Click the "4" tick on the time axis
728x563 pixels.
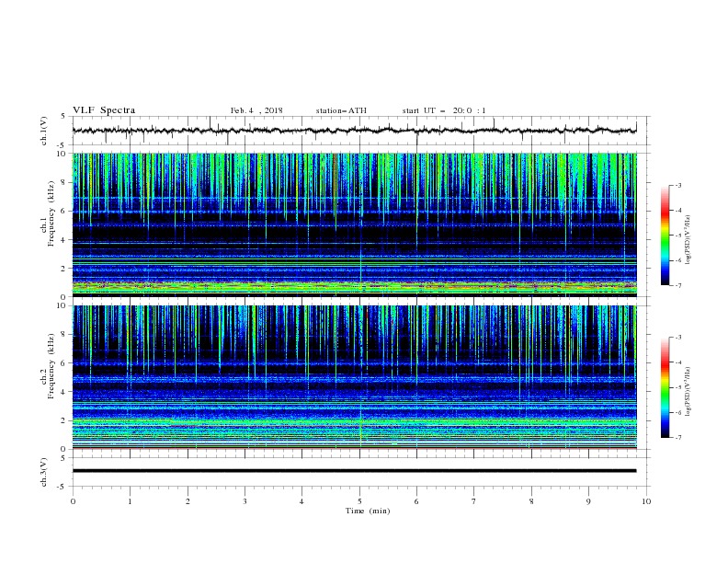[301, 501]
